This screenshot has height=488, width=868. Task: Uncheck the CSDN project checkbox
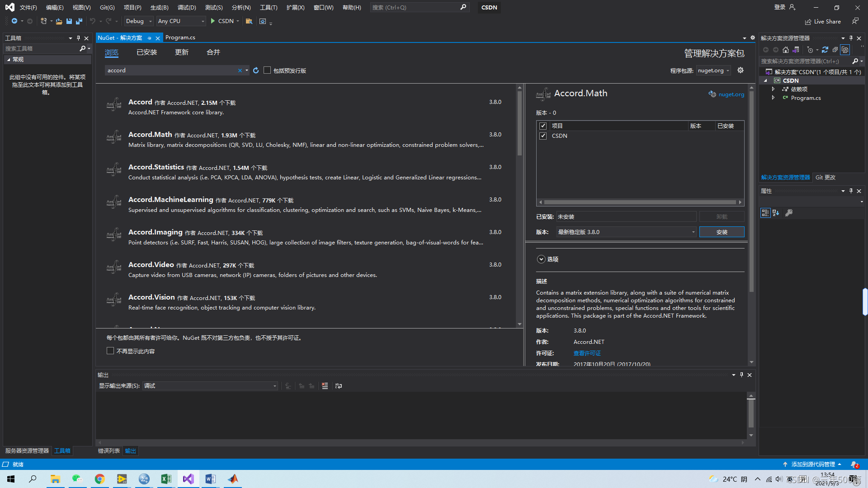click(543, 136)
